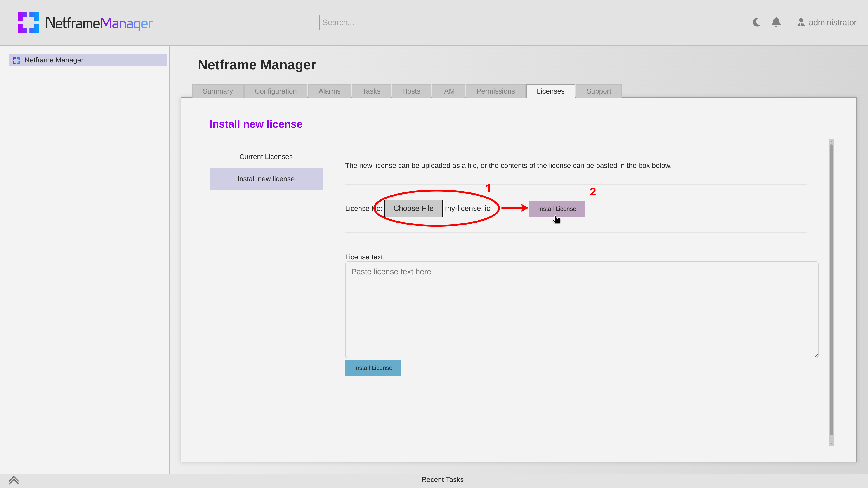868x488 pixels.
Task: Click the my-license.lic file name
Action: 467,209
